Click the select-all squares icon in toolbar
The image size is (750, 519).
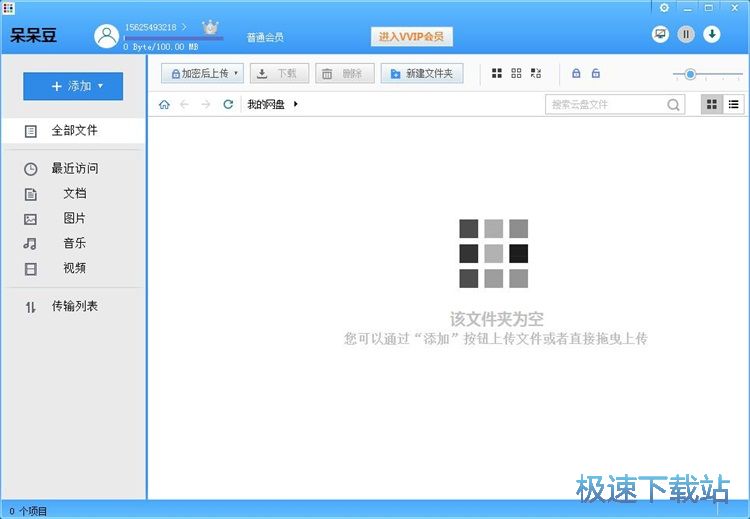pyautogui.click(x=497, y=73)
